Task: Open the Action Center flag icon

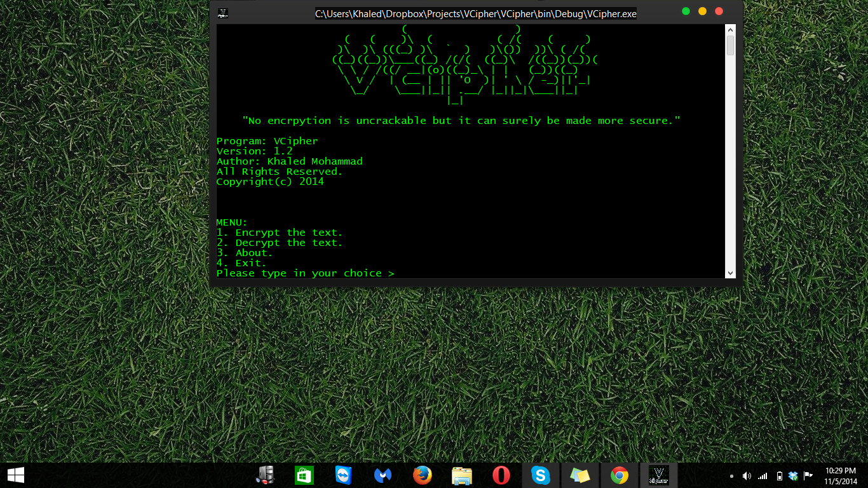Action: pos(808,475)
